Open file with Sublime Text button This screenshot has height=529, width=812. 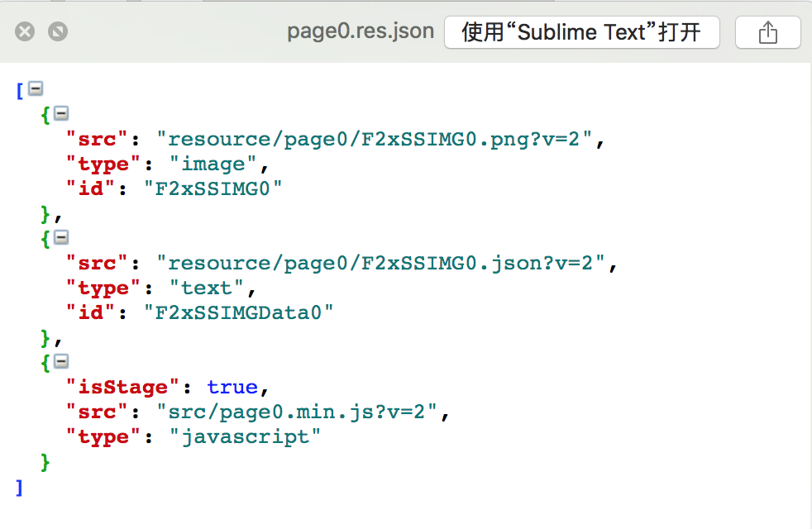pyautogui.click(x=581, y=32)
